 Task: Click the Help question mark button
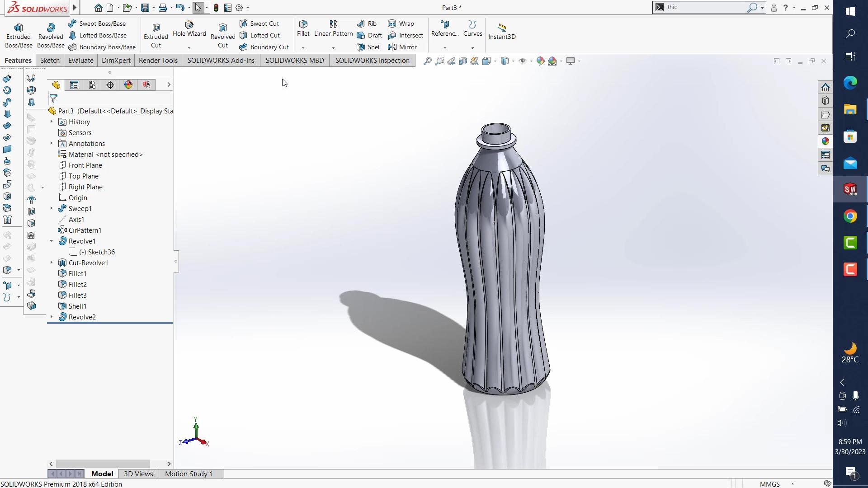tap(786, 7)
